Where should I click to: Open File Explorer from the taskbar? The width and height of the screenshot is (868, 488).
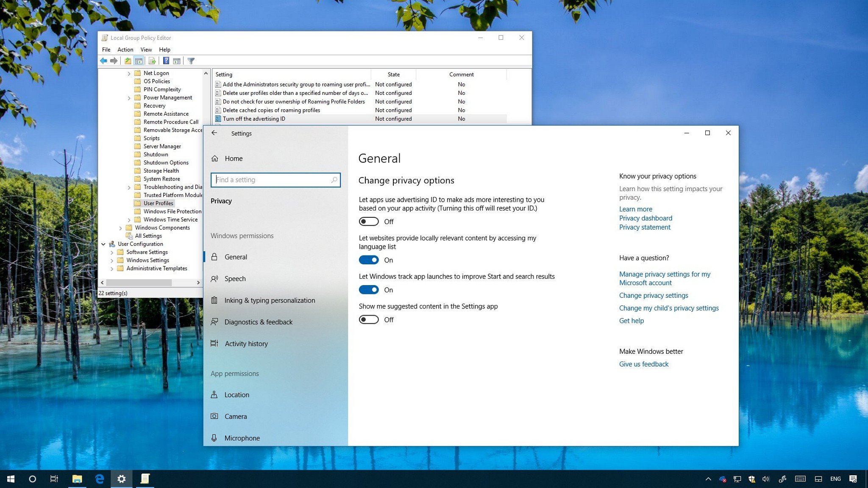point(77,479)
